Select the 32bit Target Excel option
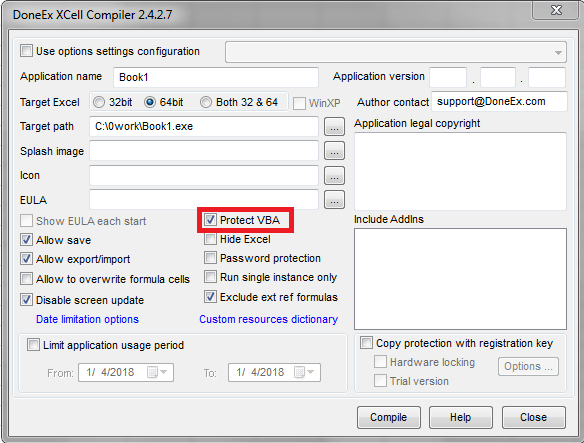Image resolution: width=584 pixels, height=443 pixels. click(x=99, y=102)
